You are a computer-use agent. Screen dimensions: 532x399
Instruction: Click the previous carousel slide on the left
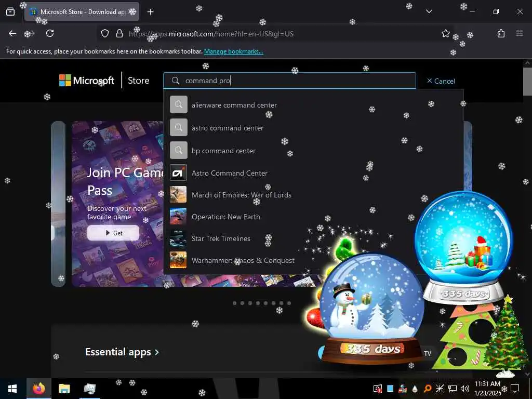point(58,204)
